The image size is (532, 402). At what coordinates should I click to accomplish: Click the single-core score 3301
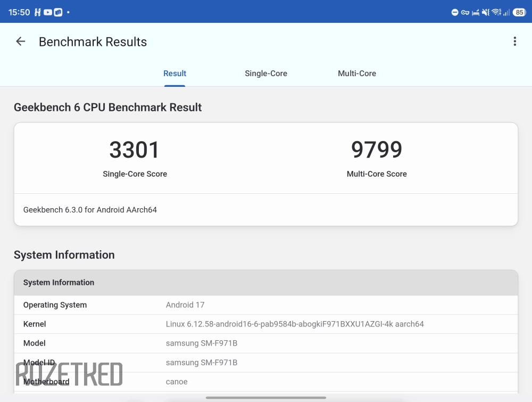click(135, 150)
